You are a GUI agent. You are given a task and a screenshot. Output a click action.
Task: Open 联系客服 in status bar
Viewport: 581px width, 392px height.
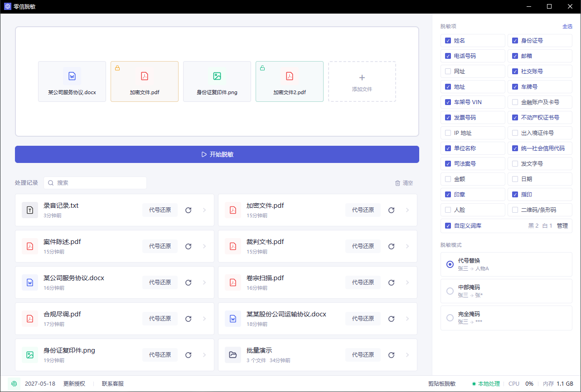coord(113,384)
